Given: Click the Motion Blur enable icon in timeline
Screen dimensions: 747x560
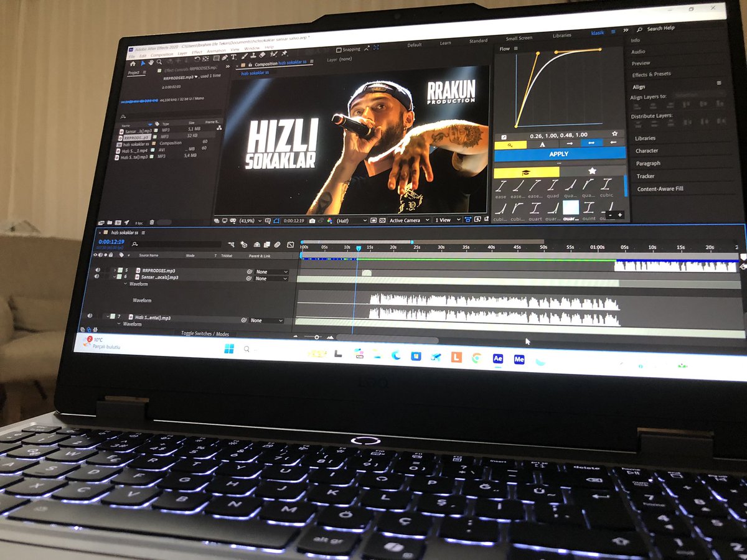Looking at the screenshot, I should pos(277,245).
